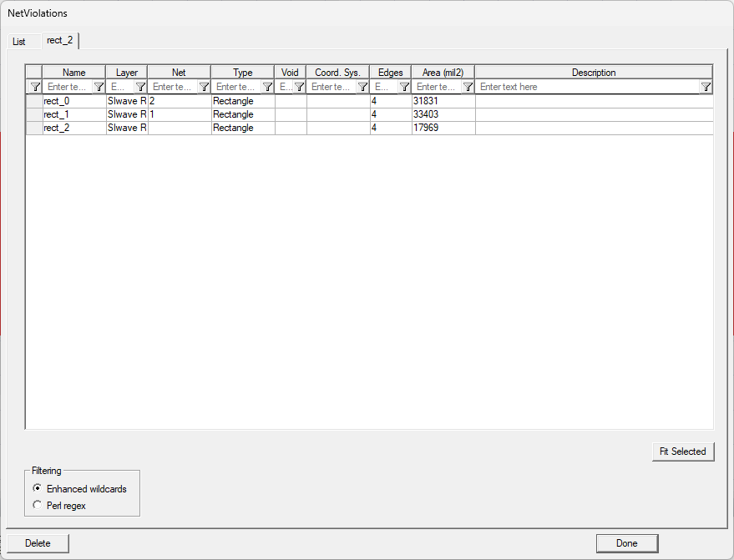Viewport: 734px width, 560px height.
Task: Switch to the rect_2 tab
Action: [60, 40]
